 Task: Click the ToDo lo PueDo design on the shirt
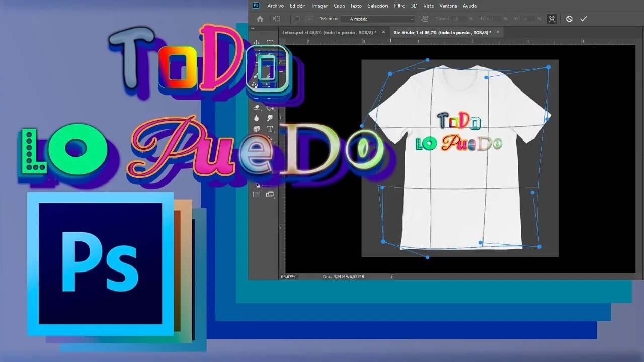pos(459,132)
